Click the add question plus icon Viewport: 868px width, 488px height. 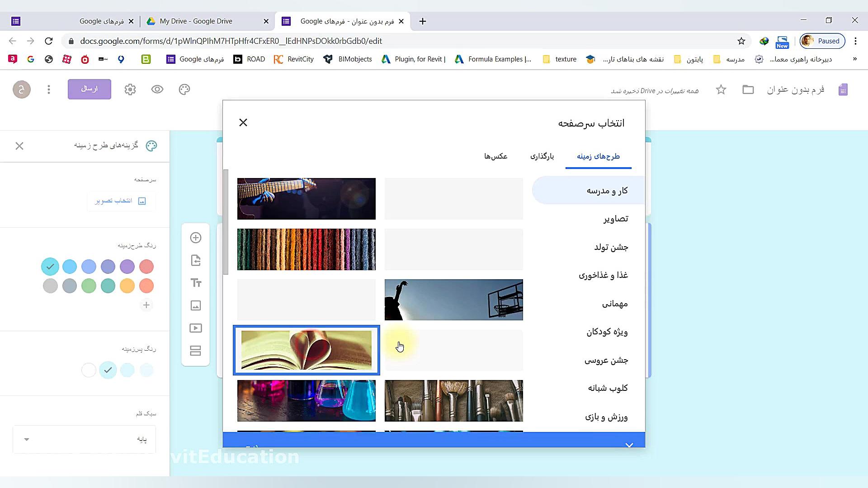coord(195,237)
